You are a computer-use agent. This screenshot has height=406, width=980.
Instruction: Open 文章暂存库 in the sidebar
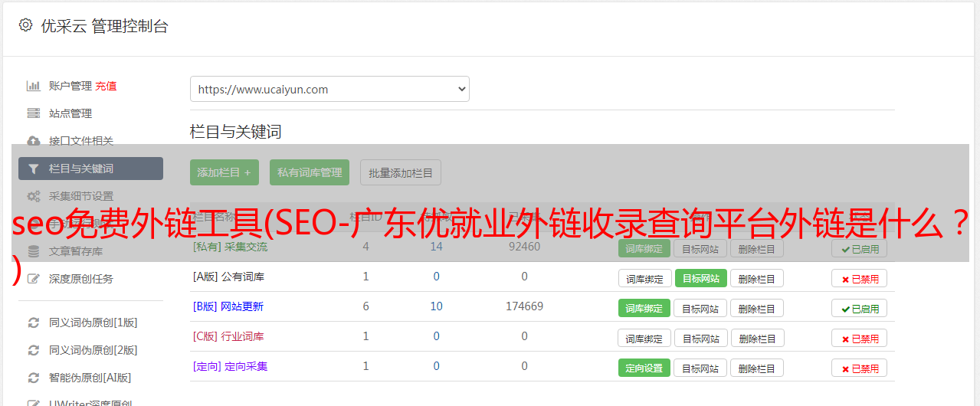[x=76, y=251]
